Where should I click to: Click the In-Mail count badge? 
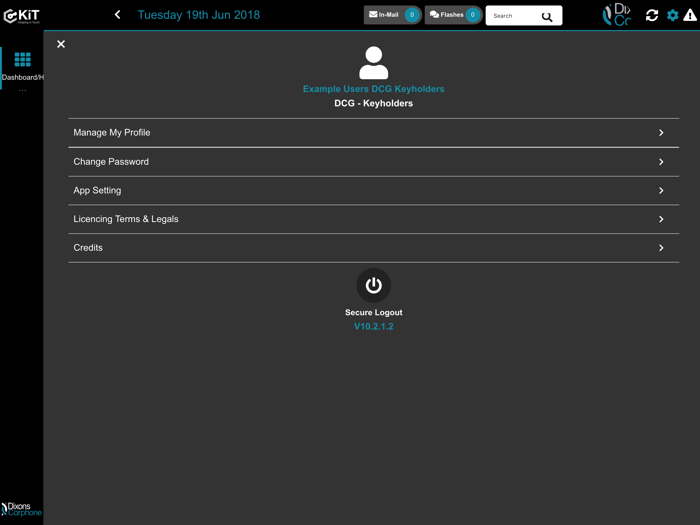pos(412,15)
